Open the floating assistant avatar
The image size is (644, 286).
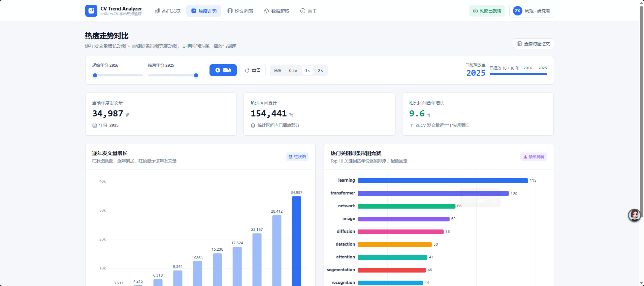point(634,215)
